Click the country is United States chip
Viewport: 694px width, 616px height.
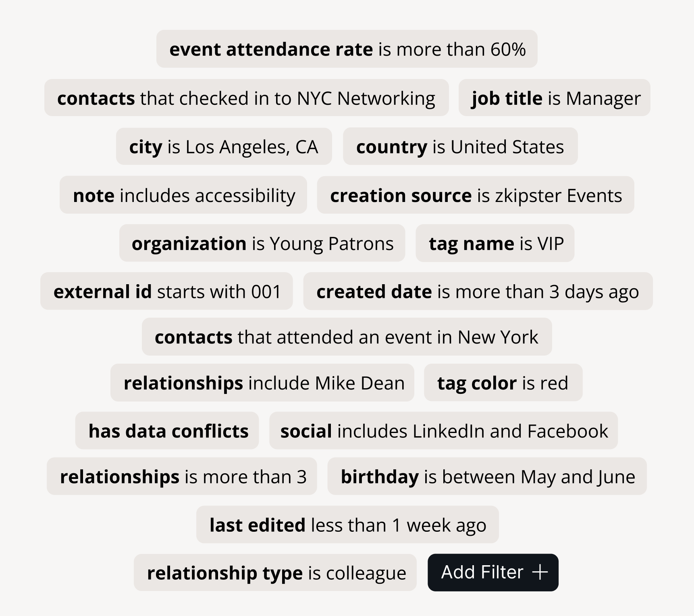460,146
